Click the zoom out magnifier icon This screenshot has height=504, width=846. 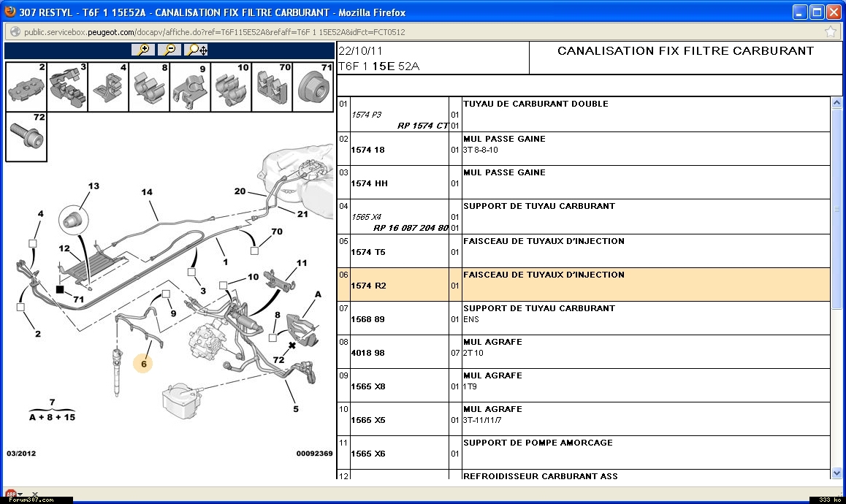pyautogui.click(x=169, y=50)
